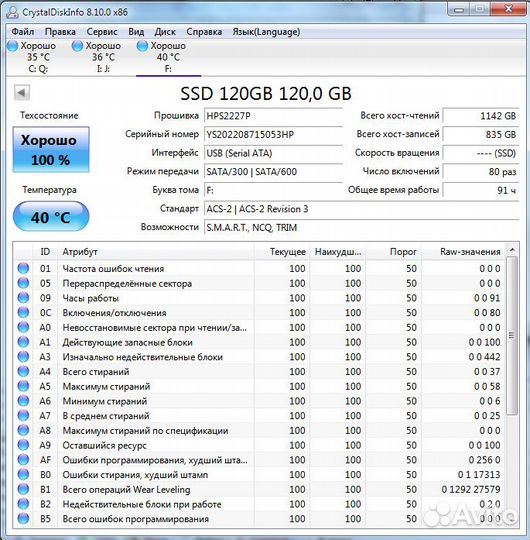Image resolution: width=530 pixels, height=540 pixels.
Task: Click the serial number field YS20220871505​3HP
Action: pos(273,134)
